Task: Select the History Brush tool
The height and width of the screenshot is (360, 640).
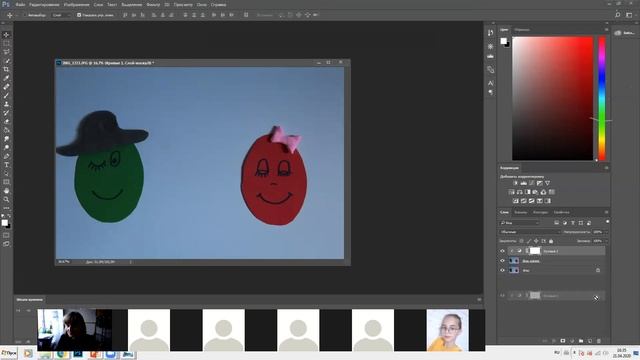Action: click(x=6, y=113)
